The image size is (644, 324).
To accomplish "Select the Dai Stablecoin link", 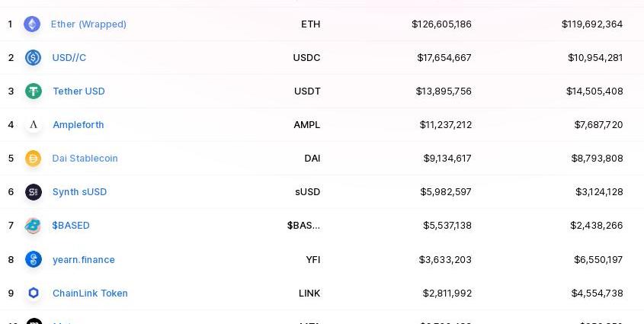I will [85, 159].
